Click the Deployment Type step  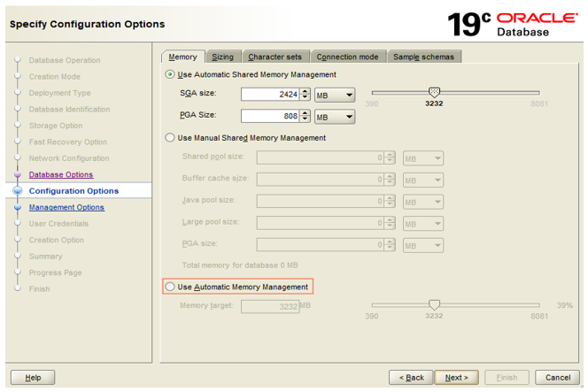pyautogui.click(x=59, y=93)
